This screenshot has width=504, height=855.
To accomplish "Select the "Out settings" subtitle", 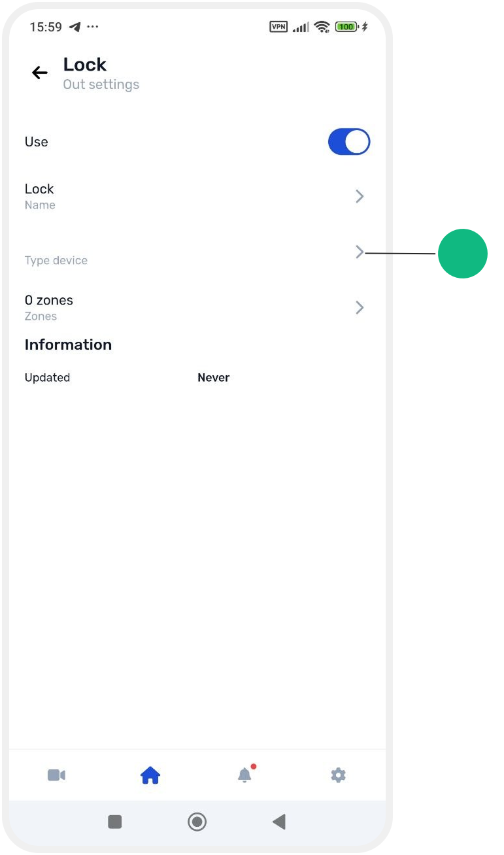I will coord(101,84).
